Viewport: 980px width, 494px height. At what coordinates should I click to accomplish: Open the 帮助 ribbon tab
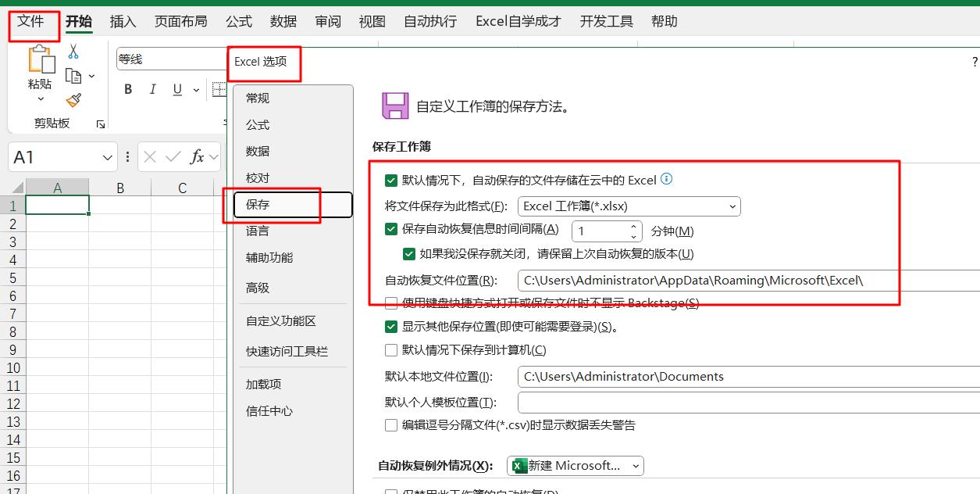pyautogui.click(x=665, y=21)
